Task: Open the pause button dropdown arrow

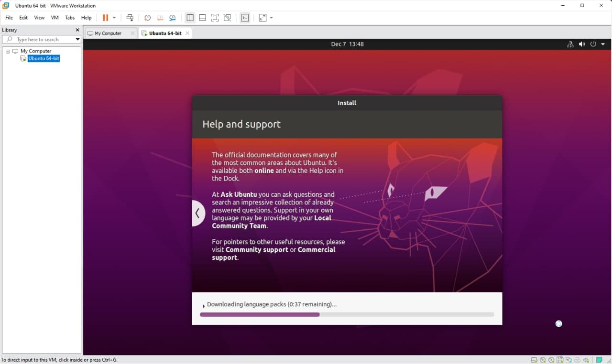Action: [x=113, y=17]
